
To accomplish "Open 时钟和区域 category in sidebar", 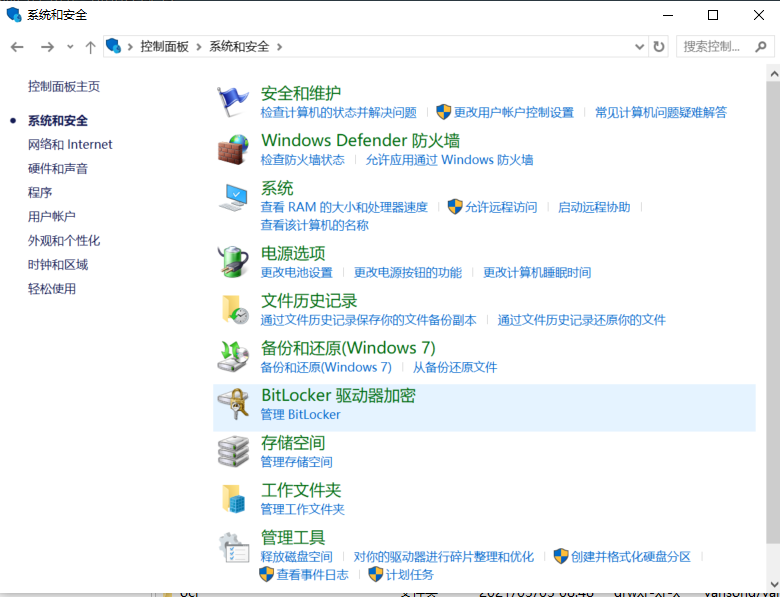I will 58,265.
